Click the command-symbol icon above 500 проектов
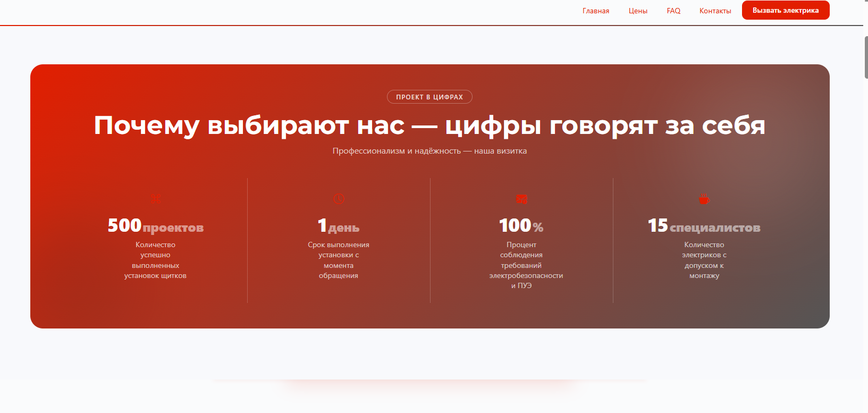This screenshot has height=413, width=868. [x=156, y=199]
